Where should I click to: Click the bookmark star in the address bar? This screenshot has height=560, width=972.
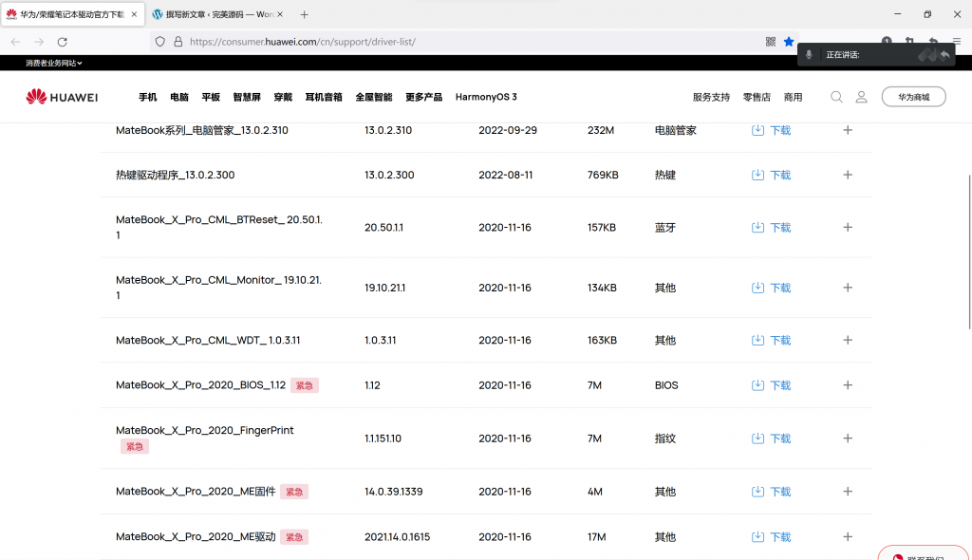(789, 42)
